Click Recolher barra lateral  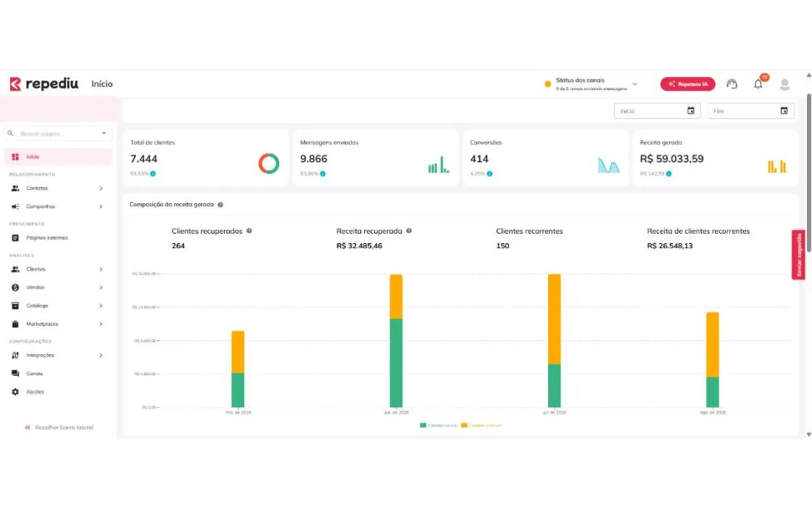point(59,427)
